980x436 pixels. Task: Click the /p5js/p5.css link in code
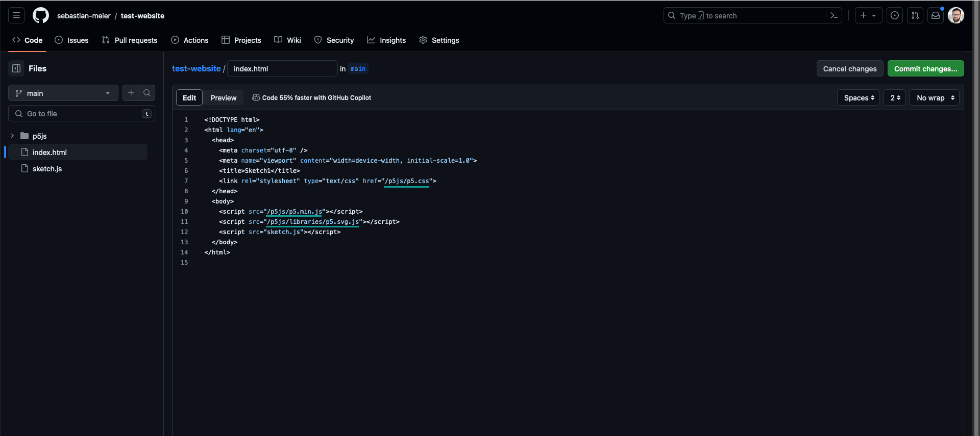(406, 181)
